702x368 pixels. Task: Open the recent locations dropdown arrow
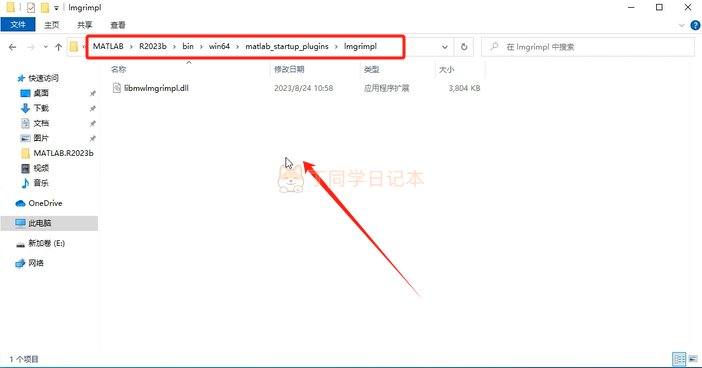pos(46,47)
